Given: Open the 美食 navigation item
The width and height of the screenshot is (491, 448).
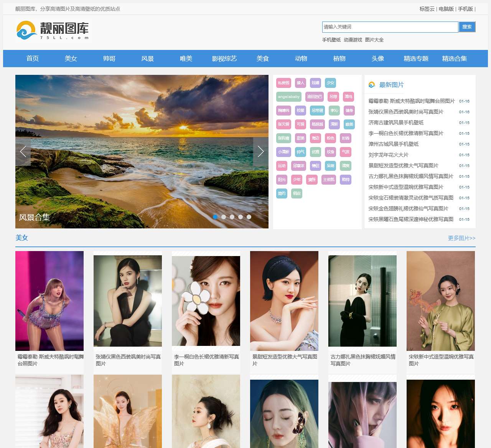Looking at the screenshot, I should click(263, 58).
